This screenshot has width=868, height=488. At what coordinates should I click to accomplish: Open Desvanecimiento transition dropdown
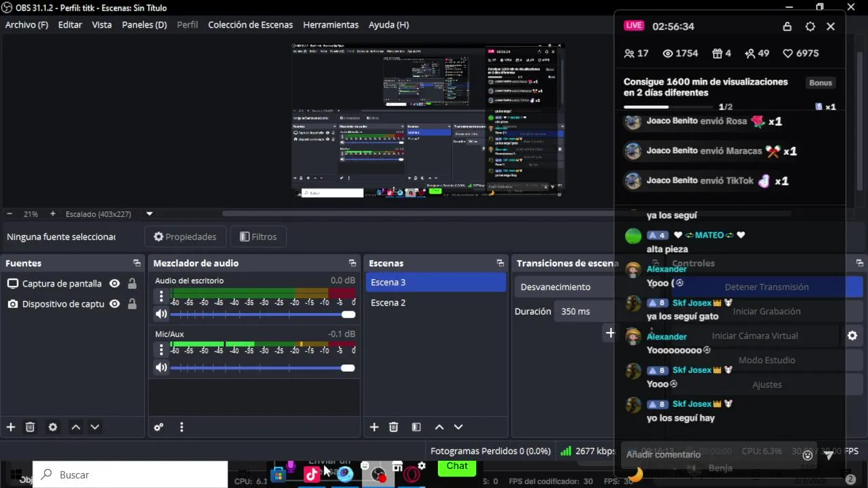[x=565, y=287]
